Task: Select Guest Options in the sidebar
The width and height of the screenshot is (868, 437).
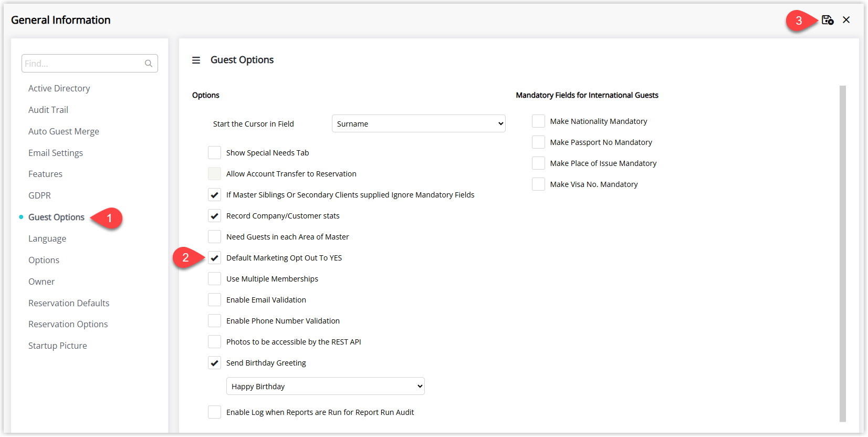Action: tap(56, 217)
